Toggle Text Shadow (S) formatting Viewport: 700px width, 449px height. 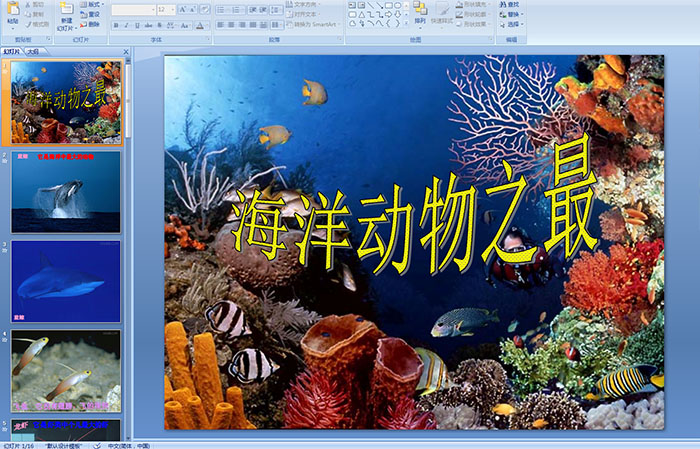[x=159, y=25]
